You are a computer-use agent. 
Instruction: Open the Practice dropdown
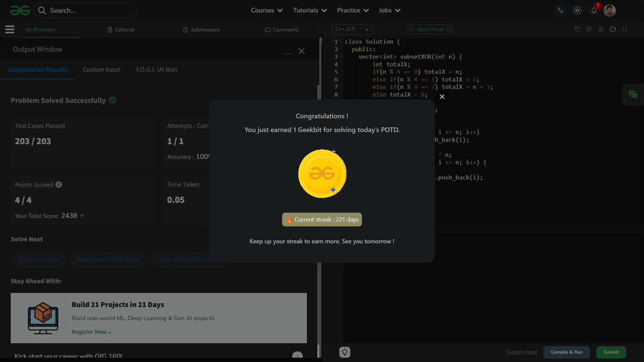point(353,10)
